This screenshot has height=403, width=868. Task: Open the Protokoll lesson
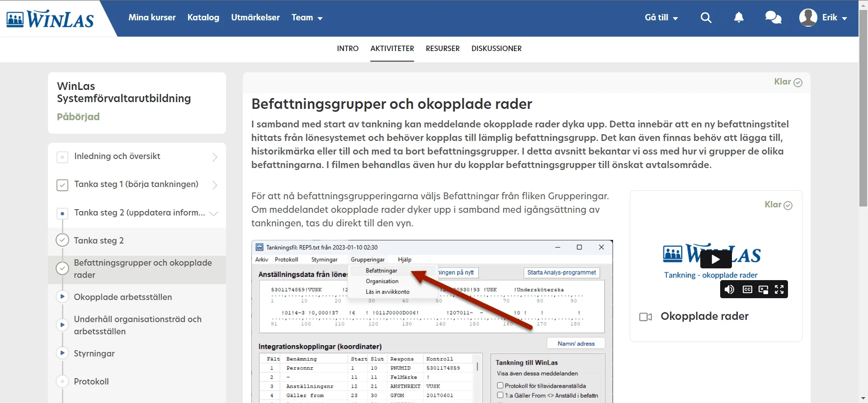click(x=91, y=382)
